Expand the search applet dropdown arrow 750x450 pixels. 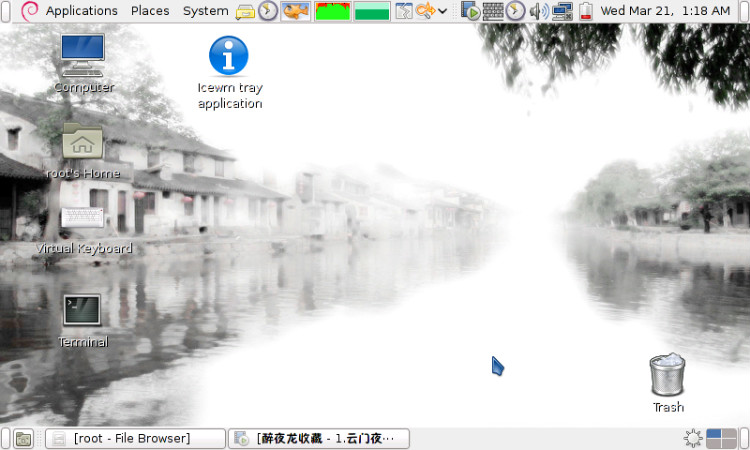pos(442,11)
